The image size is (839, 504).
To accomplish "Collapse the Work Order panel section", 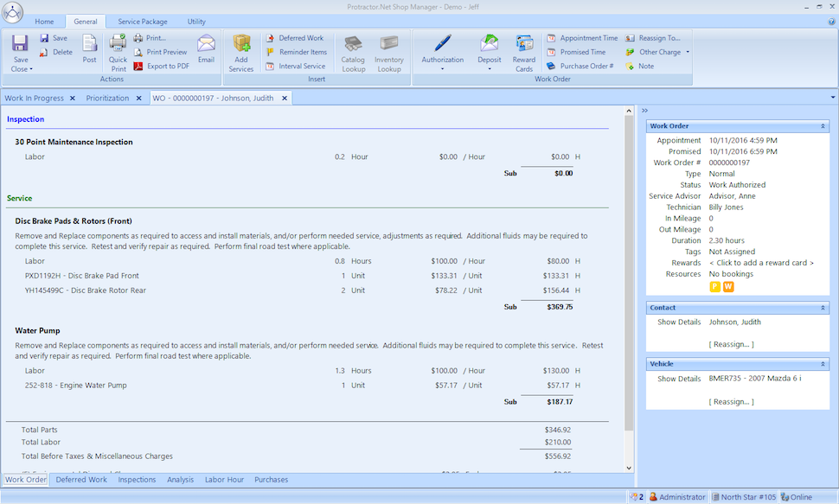I will 823,126.
